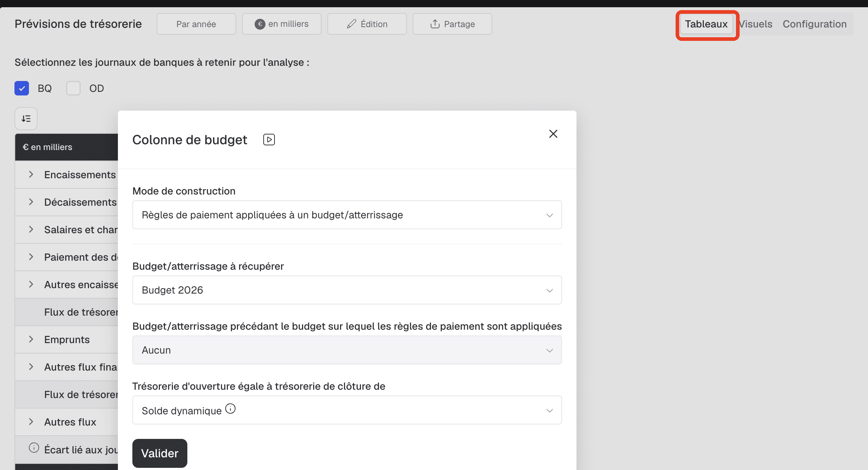Click the Encaissements row label
Image resolution: width=868 pixels, height=470 pixels.
[x=80, y=175]
